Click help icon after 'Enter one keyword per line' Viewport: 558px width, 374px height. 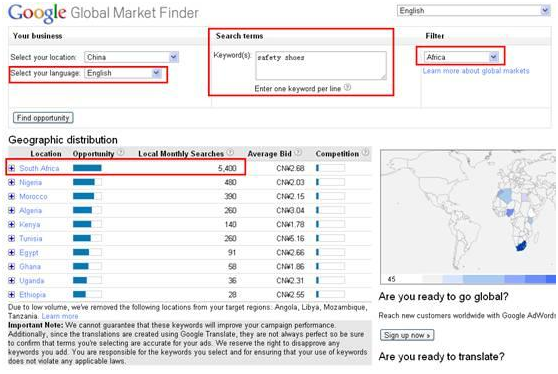click(348, 88)
